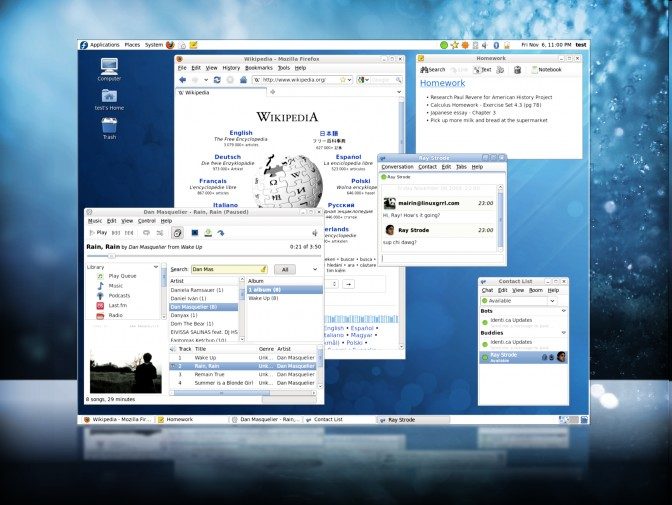This screenshot has height=505, width=672.
Task: Open the Firefox list all tabs dropdown
Action: pos(399,92)
